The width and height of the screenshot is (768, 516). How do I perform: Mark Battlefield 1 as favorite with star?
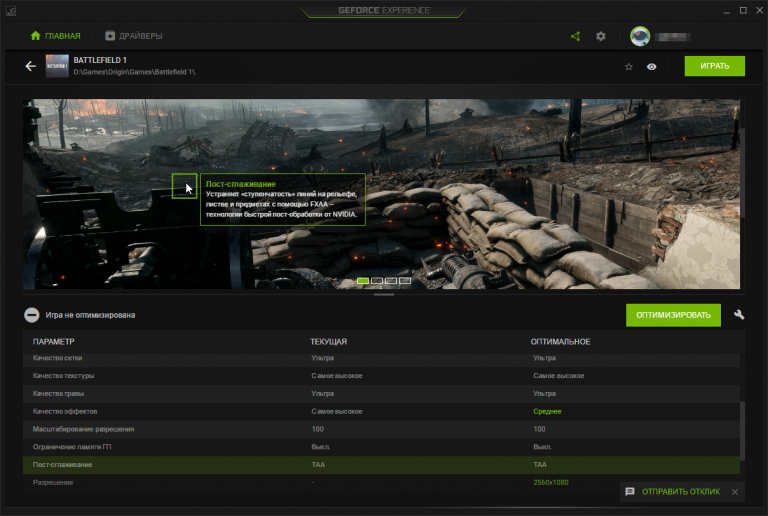click(x=629, y=67)
